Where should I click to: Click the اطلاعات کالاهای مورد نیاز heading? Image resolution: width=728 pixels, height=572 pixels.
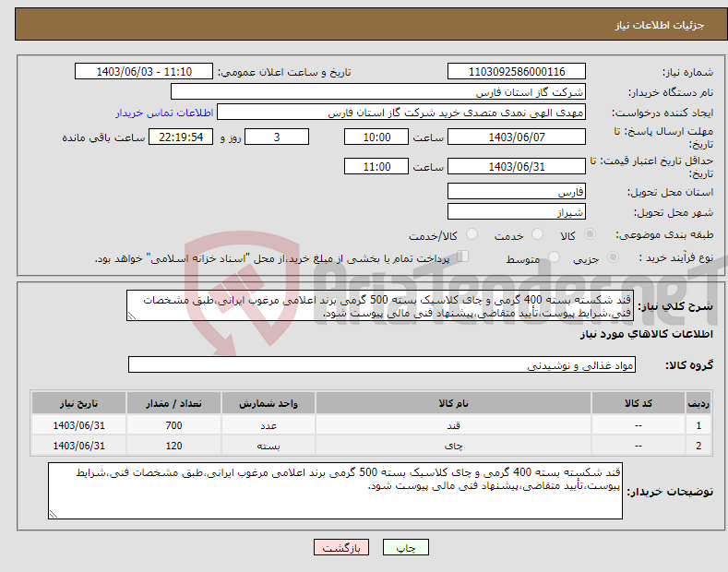tap(646, 334)
